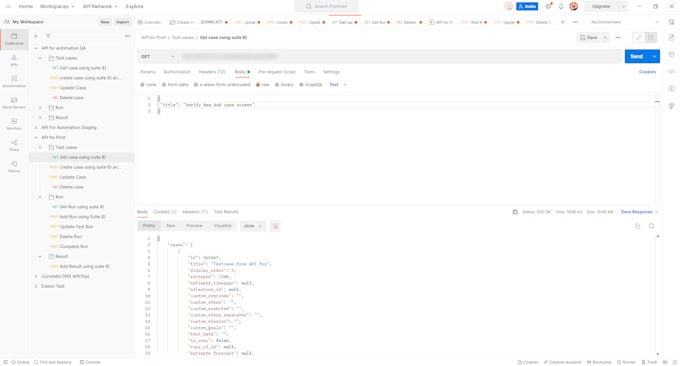Toggle response word wrap icon beside JSON
680x366 pixels.
275,226
